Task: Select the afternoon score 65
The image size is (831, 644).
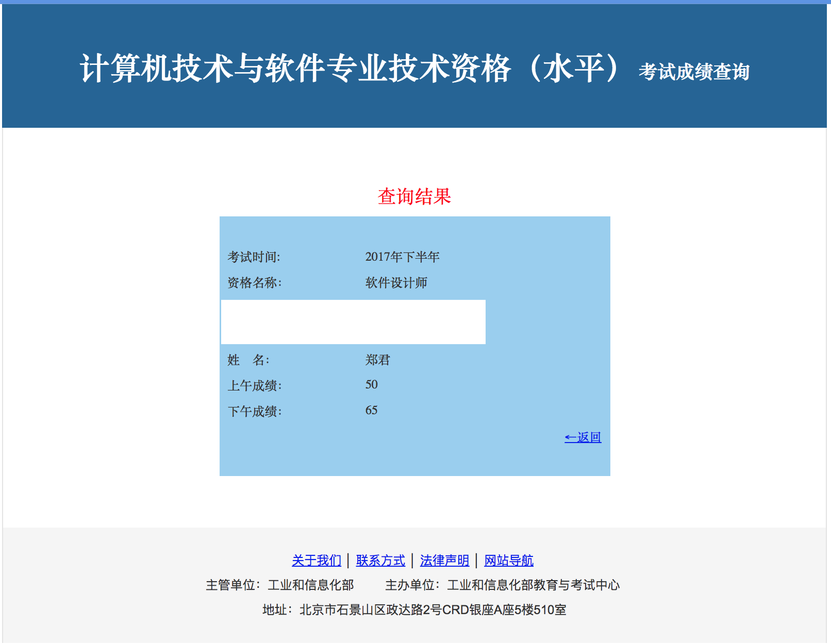Action: tap(371, 411)
